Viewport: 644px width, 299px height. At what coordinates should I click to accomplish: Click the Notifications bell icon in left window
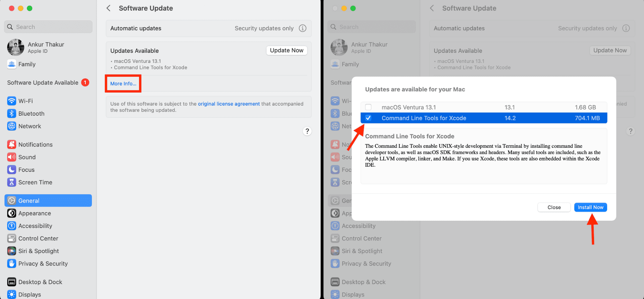(11, 144)
